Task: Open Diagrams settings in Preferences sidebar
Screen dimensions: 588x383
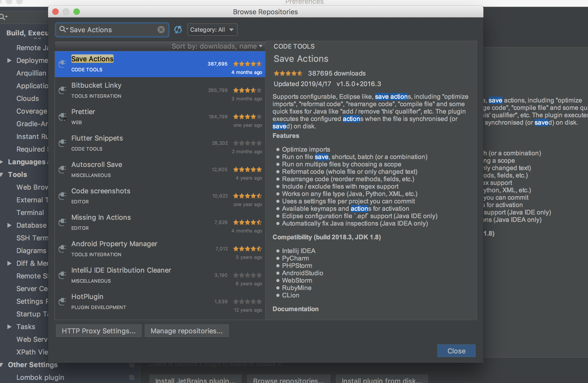Action: (31, 250)
